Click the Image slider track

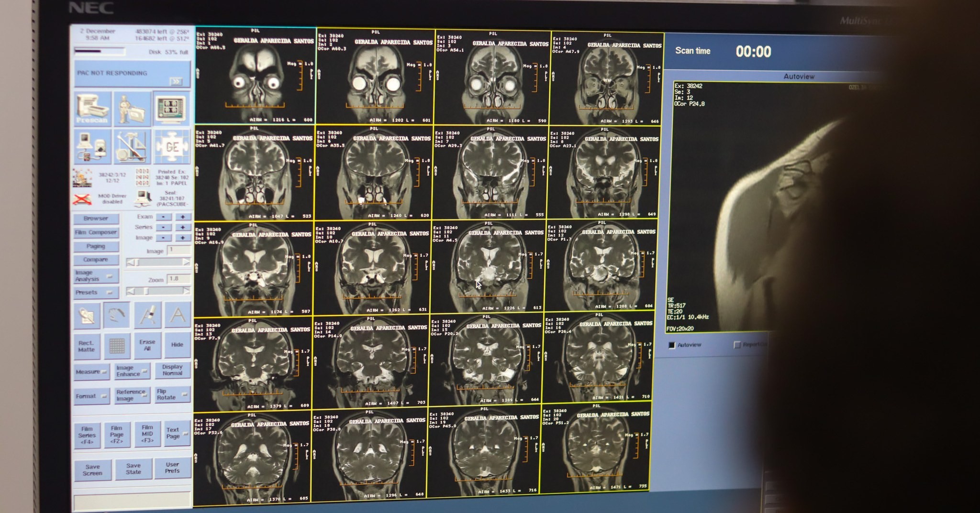pyautogui.click(x=158, y=262)
